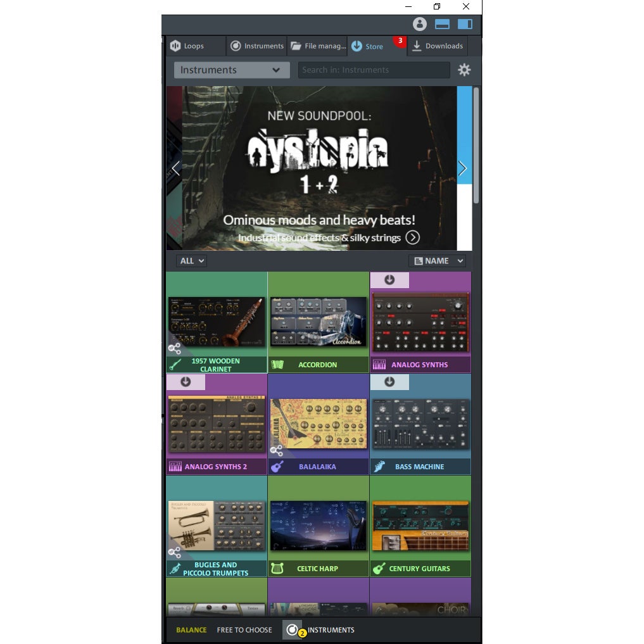Click the accordion icon beside Accordion label
The height and width of the screenshot is (644, 644).
coord(277,365)
